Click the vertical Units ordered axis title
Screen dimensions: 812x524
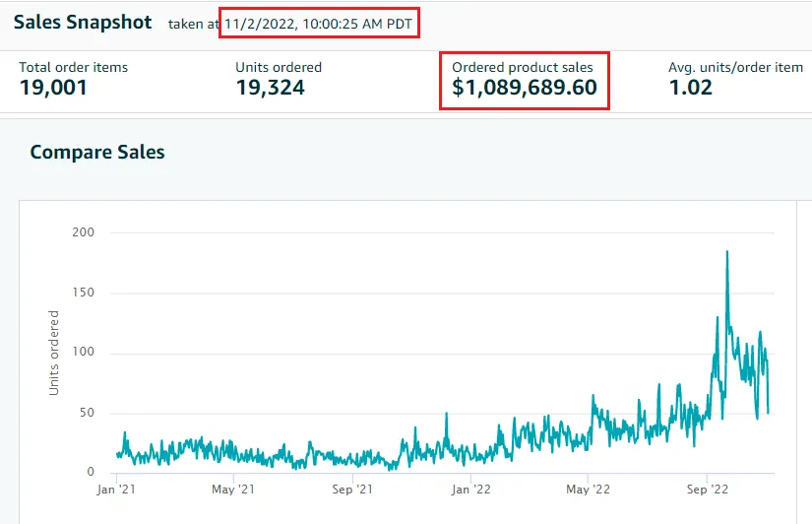pos(53,353)
